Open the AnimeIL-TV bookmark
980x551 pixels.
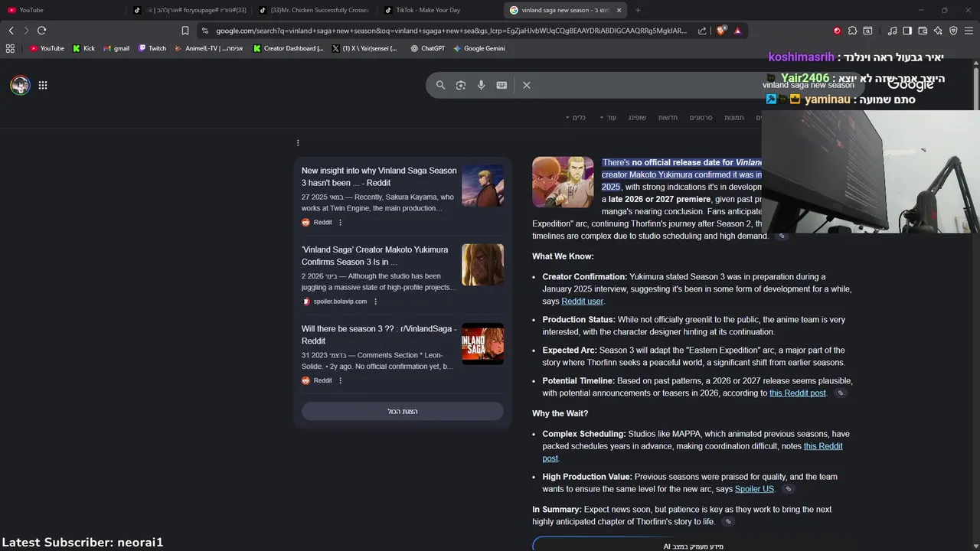208,48
